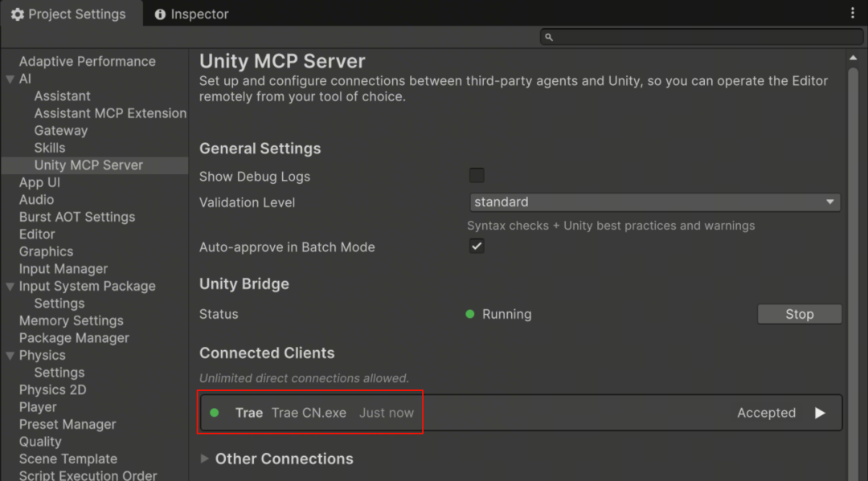Open Burst AOT Settings
Screen dimensions: 868x481
77,217
